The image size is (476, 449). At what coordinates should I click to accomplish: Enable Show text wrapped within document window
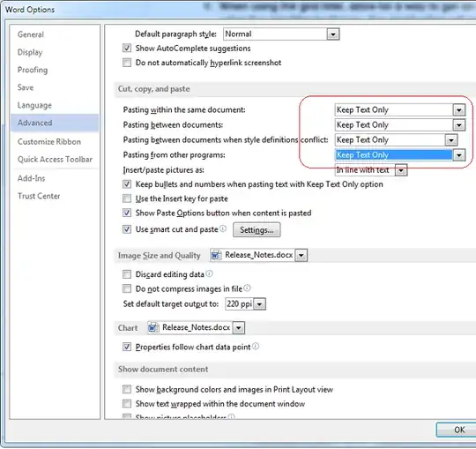pyautogui.click(x=127, y=403)
